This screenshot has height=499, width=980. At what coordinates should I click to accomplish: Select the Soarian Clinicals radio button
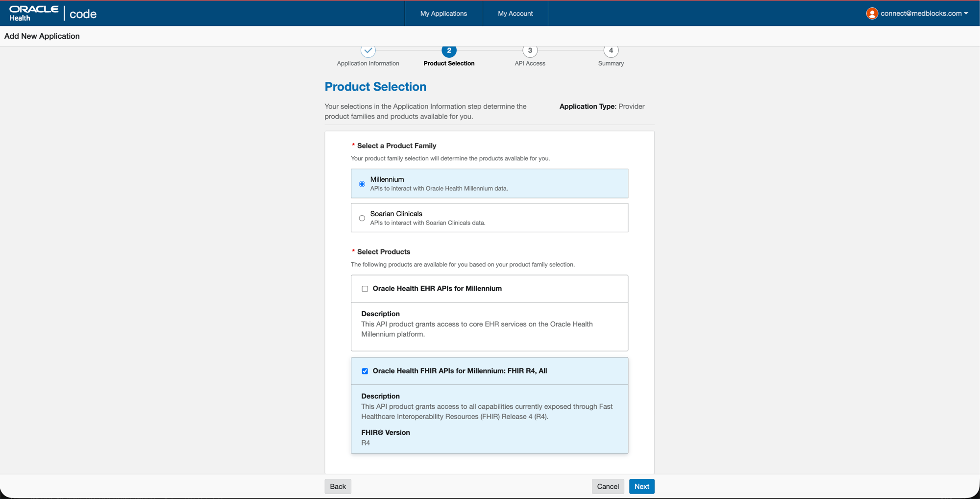[x=362, y=218]
